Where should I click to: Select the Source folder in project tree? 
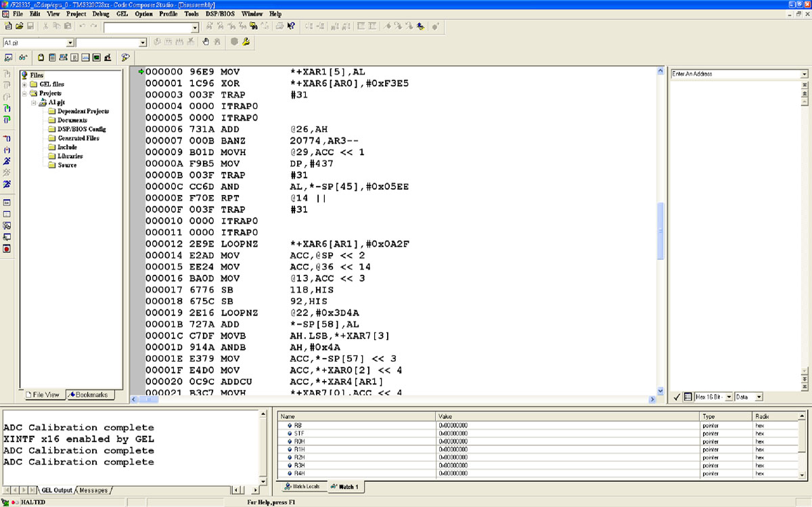(66, 165)
